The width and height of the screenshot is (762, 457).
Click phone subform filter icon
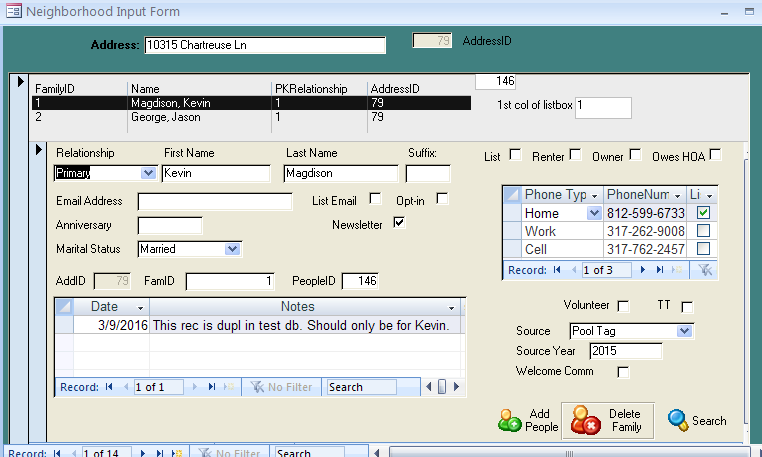point(705,270)
